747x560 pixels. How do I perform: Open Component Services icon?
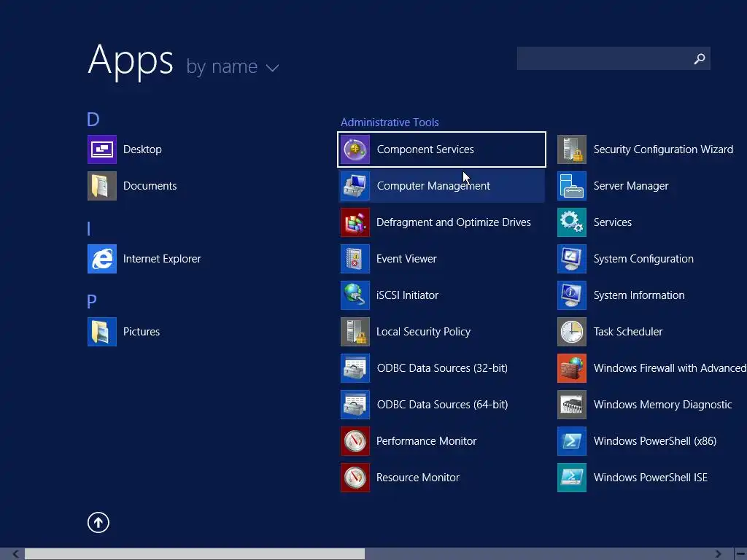pos(355,149)
